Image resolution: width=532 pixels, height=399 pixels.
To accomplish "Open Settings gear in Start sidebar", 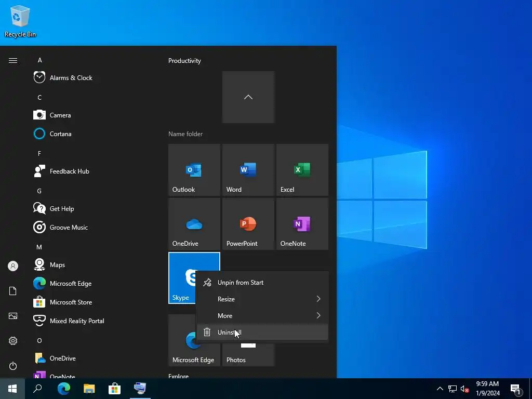I will pos(13,341).
